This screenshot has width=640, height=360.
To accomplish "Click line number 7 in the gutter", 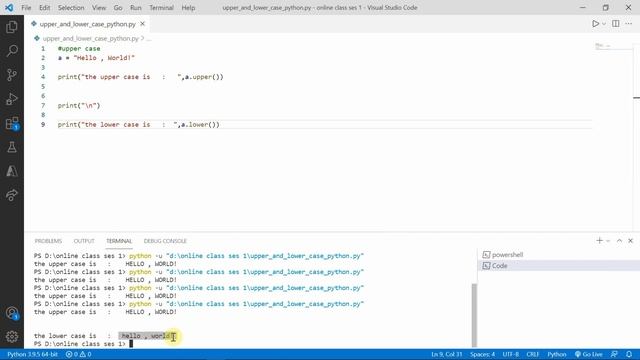I will click(x=43, y=106).
